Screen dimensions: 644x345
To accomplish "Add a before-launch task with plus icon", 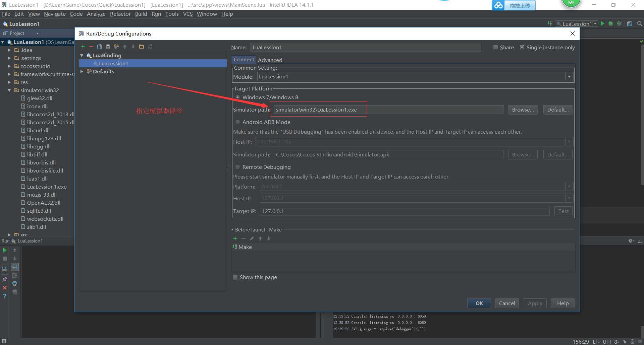I will 235,238.
